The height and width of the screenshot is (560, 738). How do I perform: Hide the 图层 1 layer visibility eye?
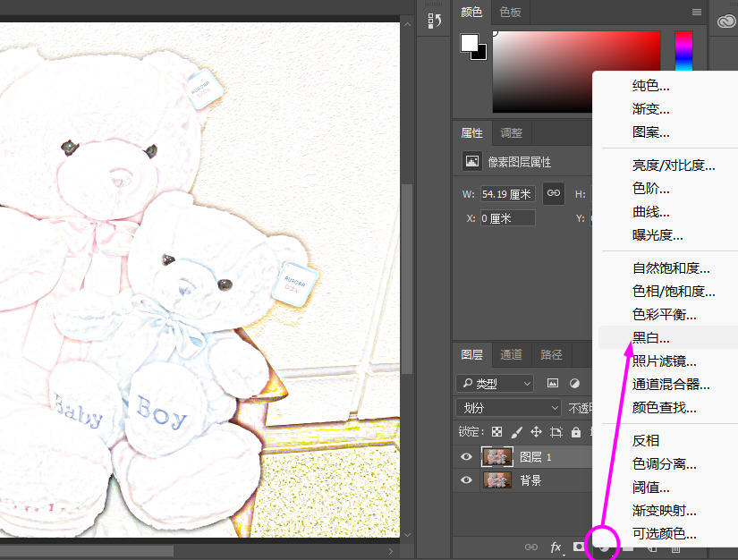(466, 457)
